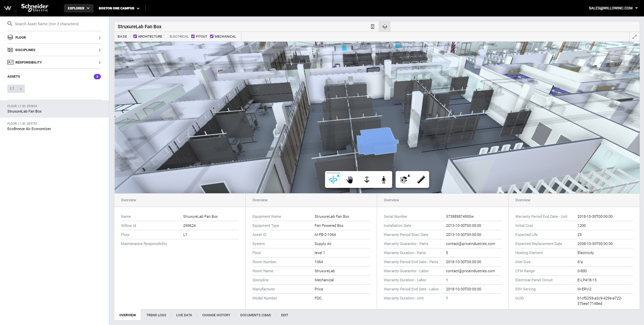
Task: Click the System value Supply Air
Action: [x=323, y=244]
